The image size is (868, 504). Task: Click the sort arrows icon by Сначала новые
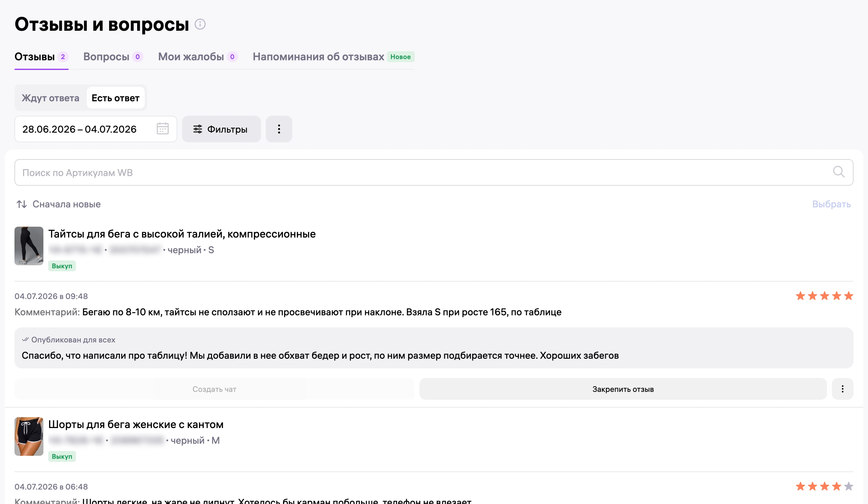(22, 204)
